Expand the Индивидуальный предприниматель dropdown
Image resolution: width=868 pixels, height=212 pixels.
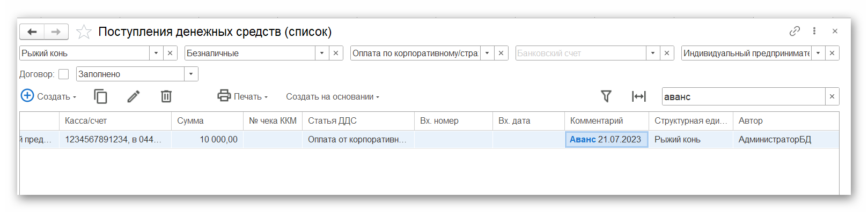click(818, 53)
